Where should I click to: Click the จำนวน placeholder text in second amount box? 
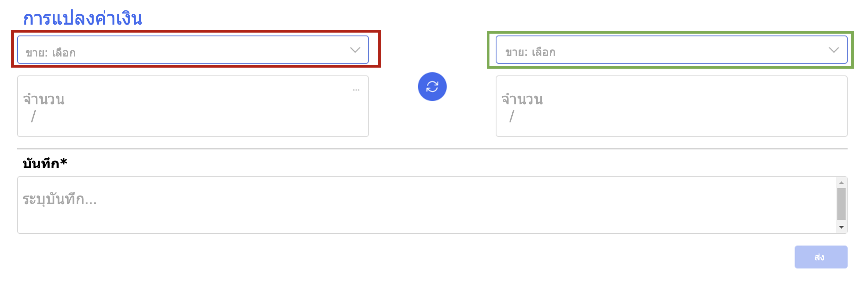pos(522,99)
